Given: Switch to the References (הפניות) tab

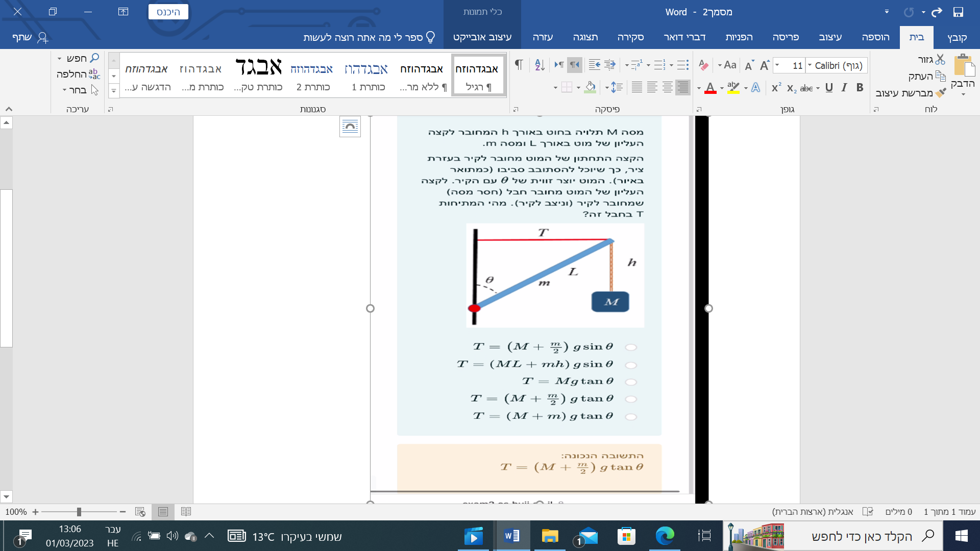Looking at the screenshot, I should pos(739,37).
